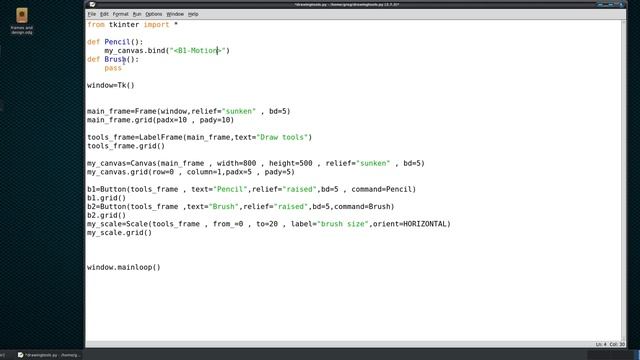Image resolution: width=640 pixels, height=360 pixels.
Task: Click the main_frame.grid(padx=10, pady=10) line
Action: (x=160, y=120)
